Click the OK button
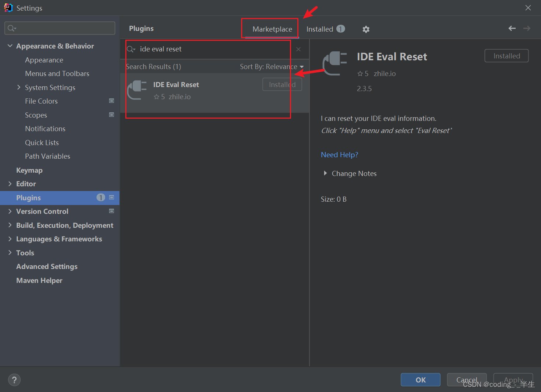This screenshot has height=392, width=541. (420, 380)
